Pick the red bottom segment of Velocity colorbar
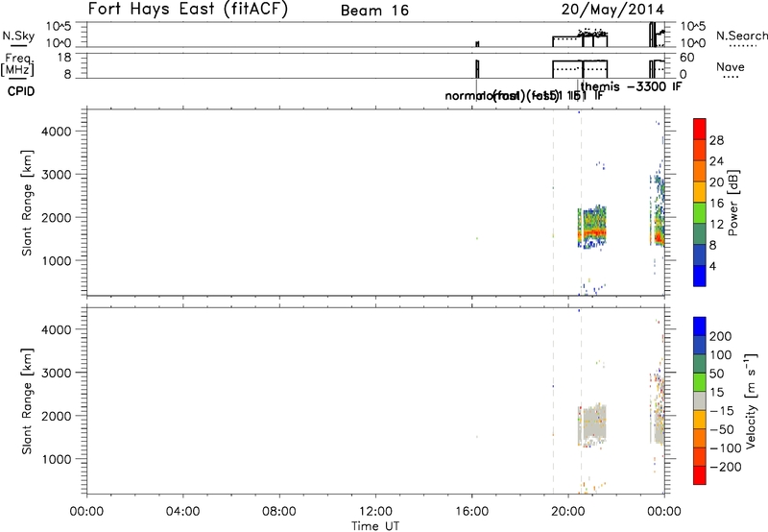Viewport: 768px width, 532px height. coord(700,475)
